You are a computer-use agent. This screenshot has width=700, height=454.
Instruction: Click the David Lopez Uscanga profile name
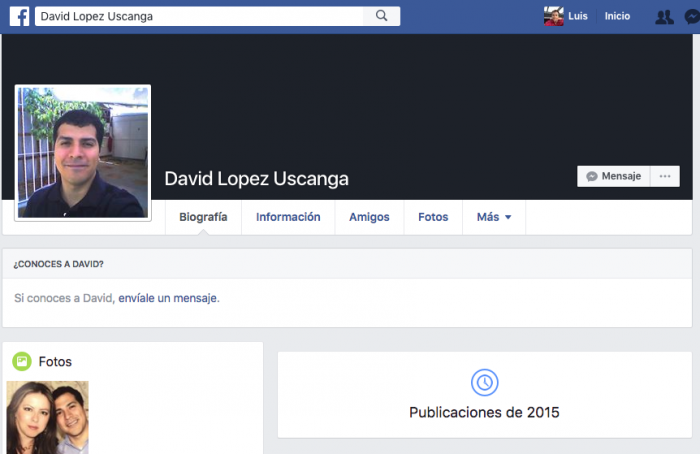pyautogui.click(x=256, y=179)
